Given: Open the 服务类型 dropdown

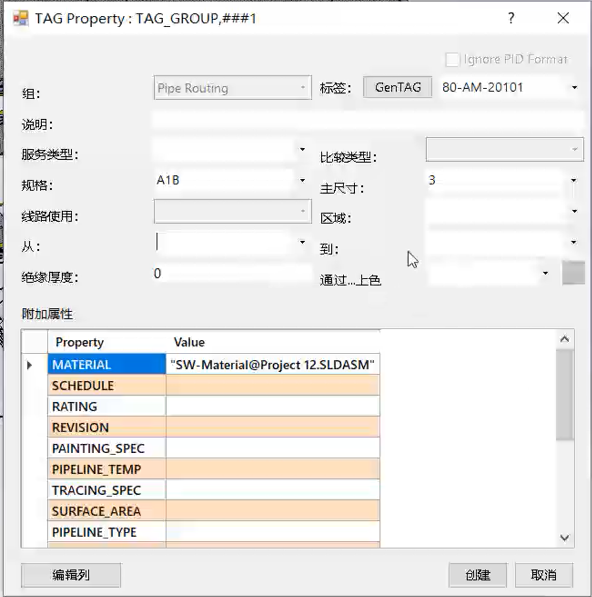Looking at the screenshot, I should tap(302, 149).
